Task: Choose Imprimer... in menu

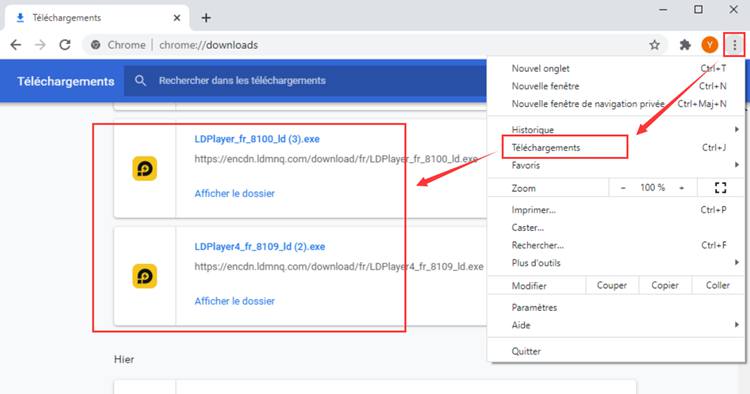Action: click(616, 209)
